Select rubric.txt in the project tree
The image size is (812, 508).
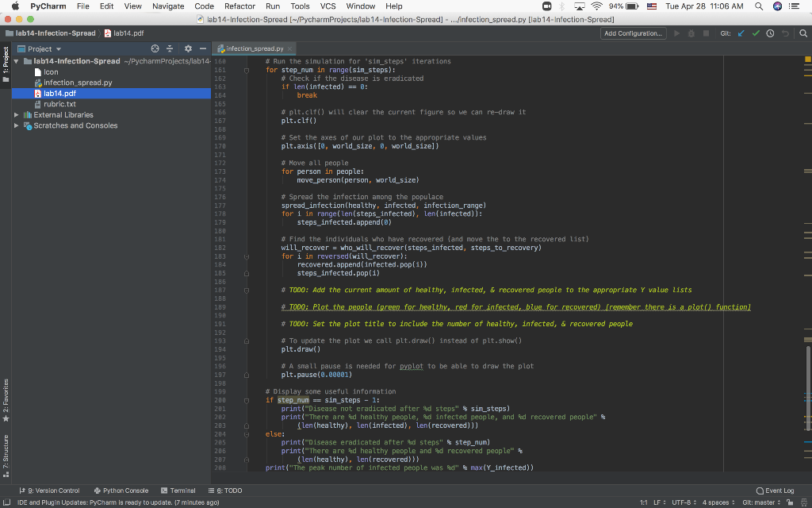coord(59,104)
